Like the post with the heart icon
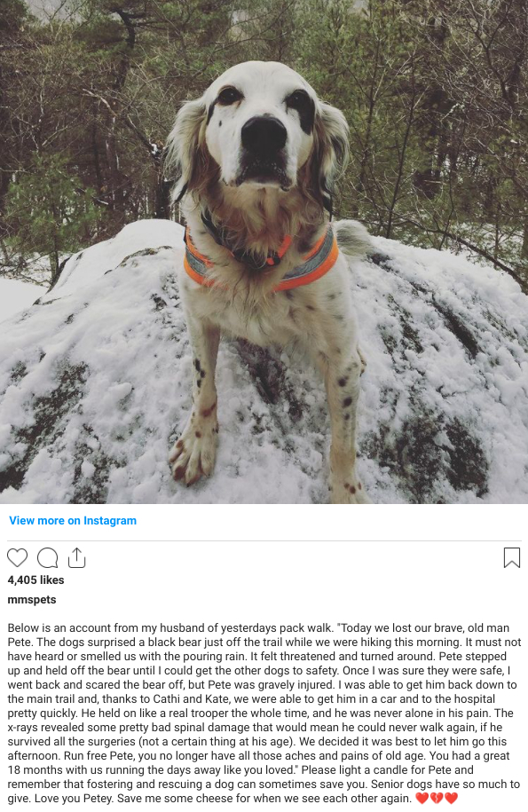528x812 pixels. point(17,557)
